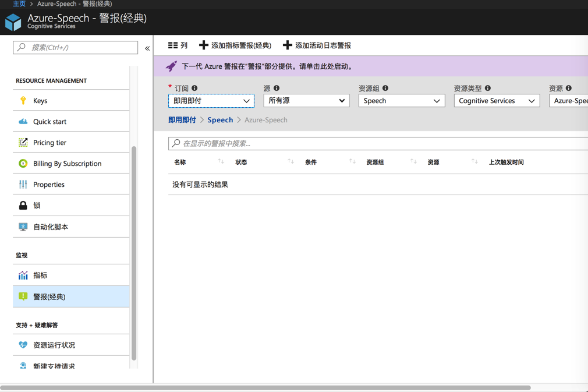588x392 pixels.
Task: Click the 警报(经典) alert icon
Action: pyautogui.click(x=23, y=296)
